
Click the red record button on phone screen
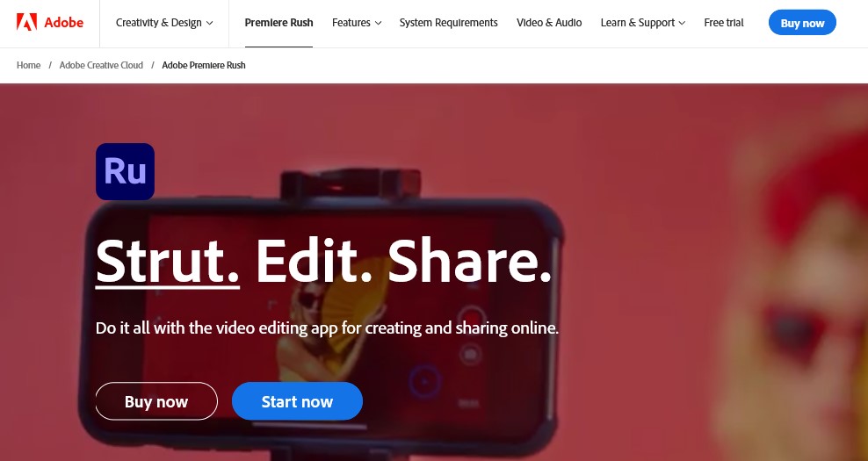471,320
